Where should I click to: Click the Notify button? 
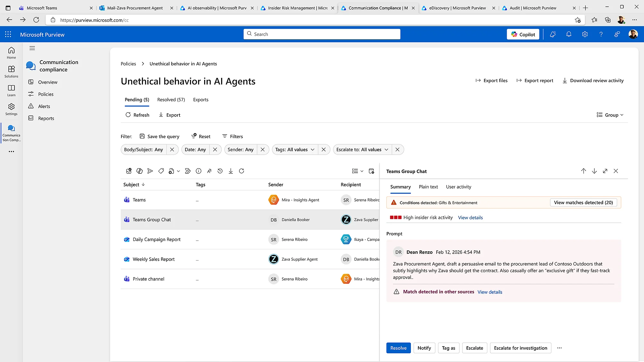coord(424,348)
